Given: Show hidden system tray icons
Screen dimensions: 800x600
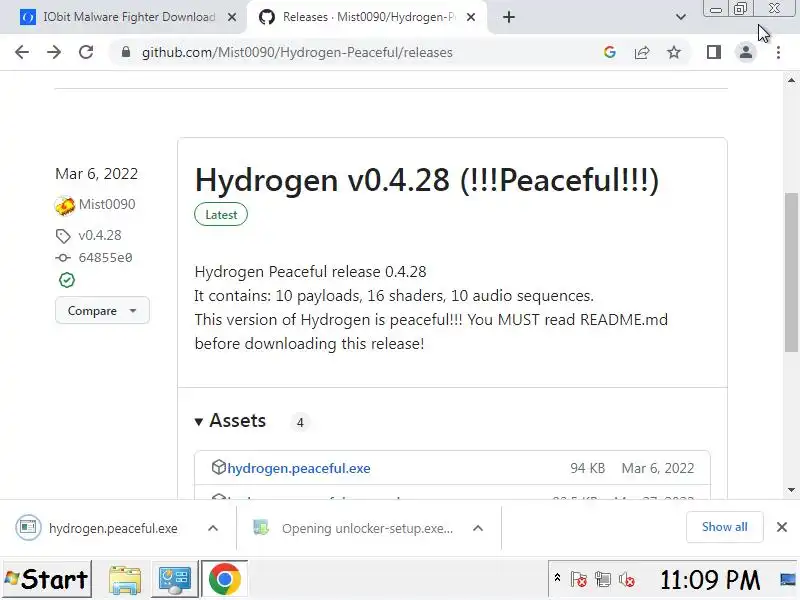Looking at the screenshot, I should pos(557,578).
